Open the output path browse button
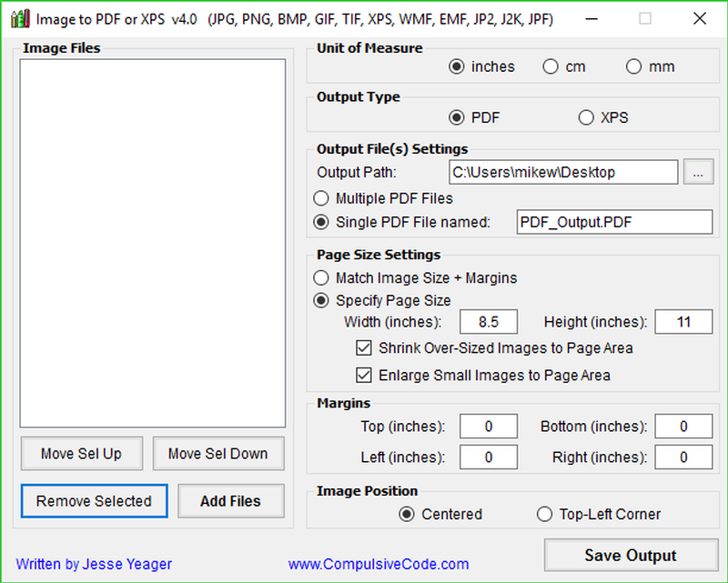 coord(698,172)
